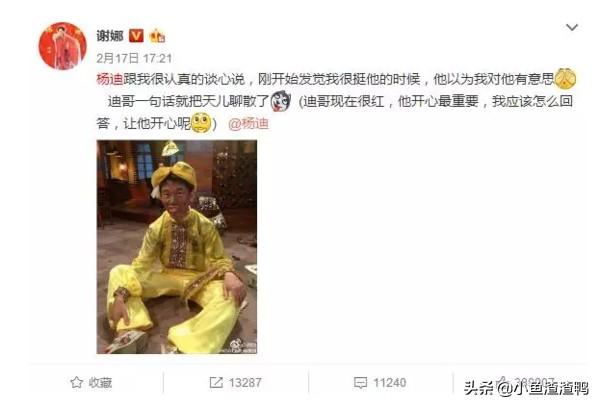Screen dimensions: 600x407
Task: Click the 收藏 star favorite icon
Action: pyautogui.click(x=77, y=382)
